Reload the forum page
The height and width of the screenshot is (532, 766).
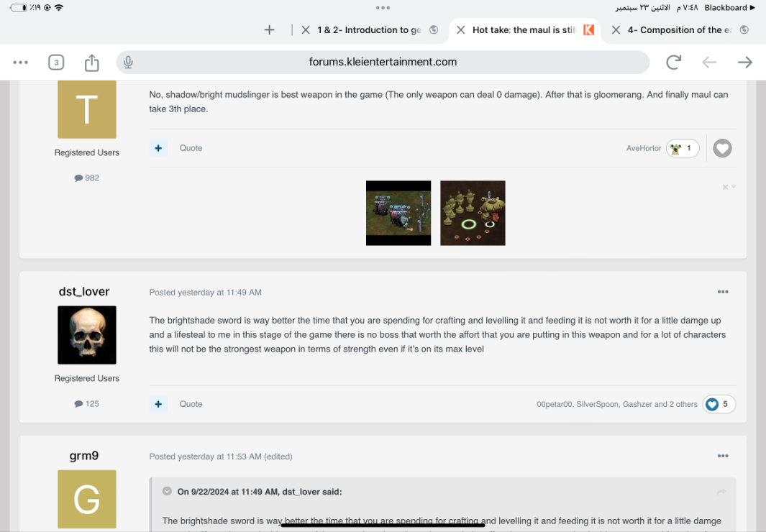click(x=674, y=62)
